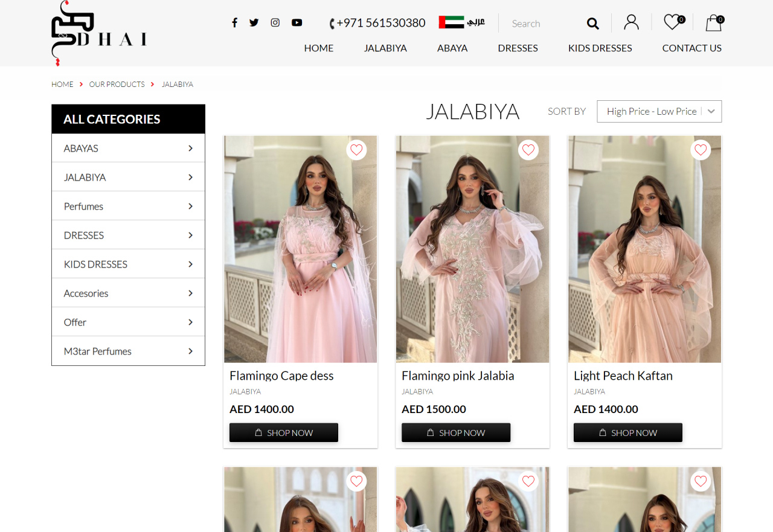773x532 pixels.
Task: Click the ALL CATEGORIES sidebar heading
Action: (x=128, y=119)
